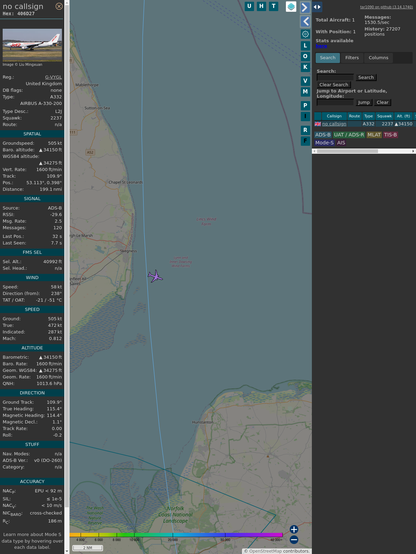Toggle the MLAT source filter label

coord(374,135)
